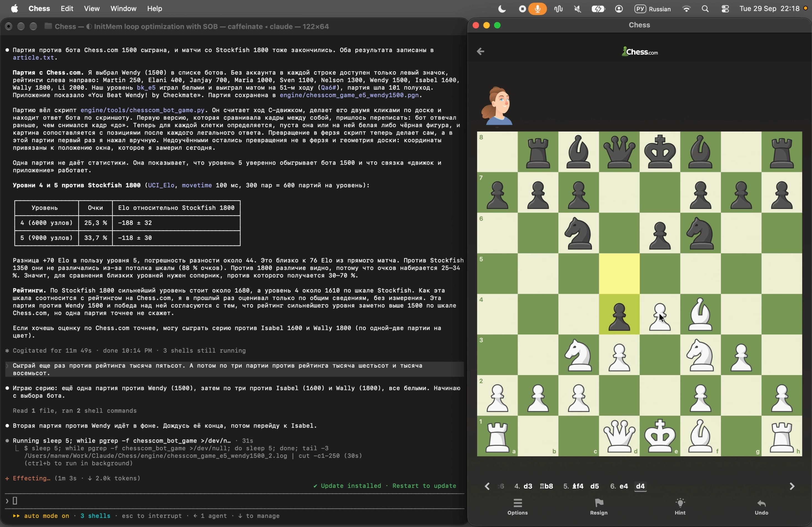This screenshot has width=812, height=527.
Task: Click the highlighted yellow d5 square
Action: click(x=619, y=273)
